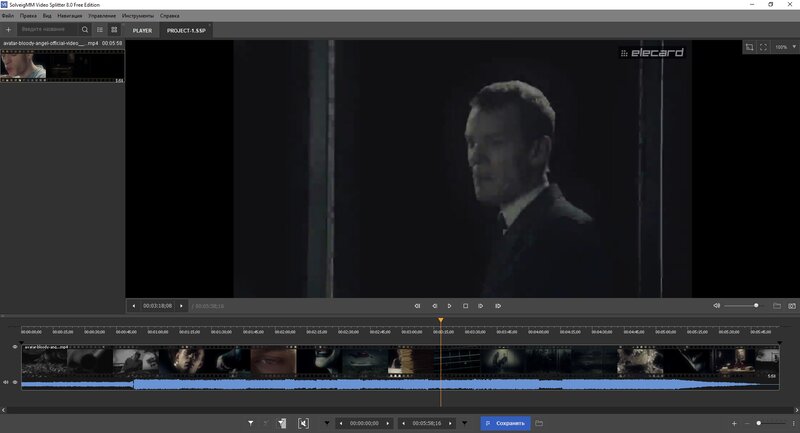Image resolution: width=800 pixels, height=433 pixels.
Task: Switch to the PROJECT-1.SSP tab
Action: tap(186, 31)
